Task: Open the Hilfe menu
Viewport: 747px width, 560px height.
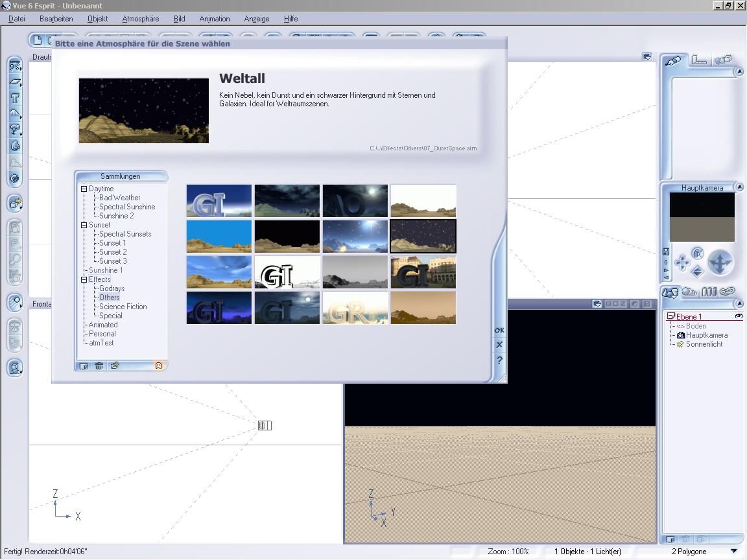Action: click(290, 19)
